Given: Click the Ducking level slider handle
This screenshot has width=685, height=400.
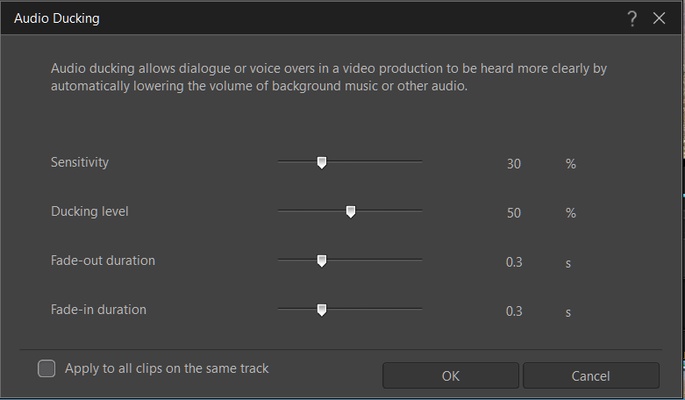Looking at the screenshot, I should (x=350, y=211).
